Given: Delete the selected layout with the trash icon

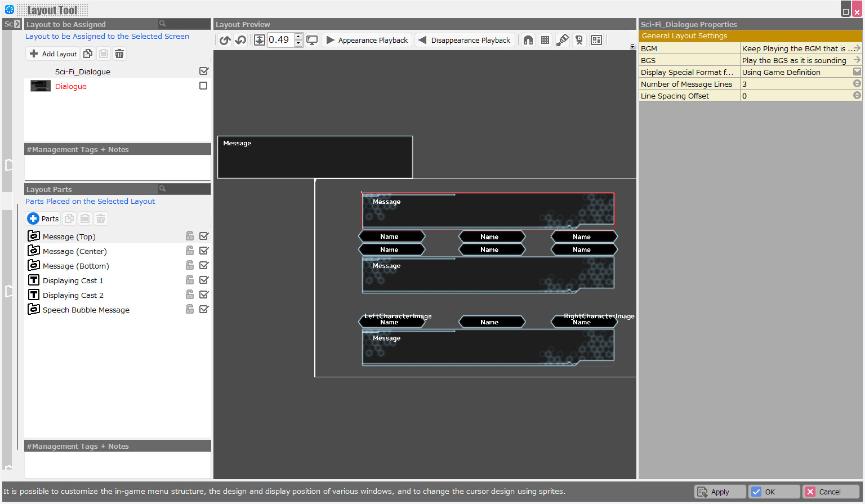Looking at the screenshot, I should [119, 53].
